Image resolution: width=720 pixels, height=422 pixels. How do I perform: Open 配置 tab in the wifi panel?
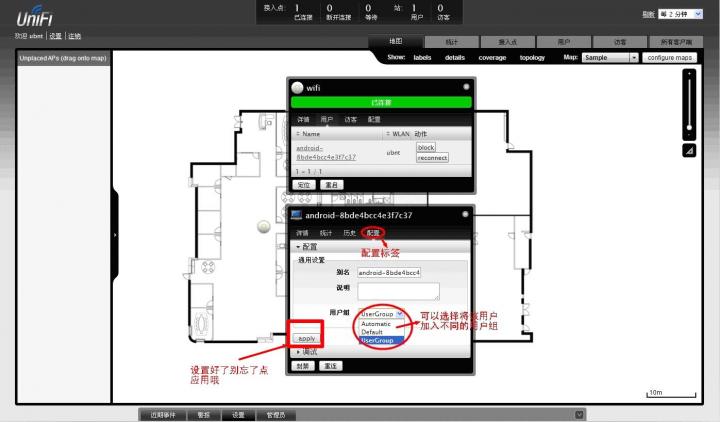(x=374, y=119)
